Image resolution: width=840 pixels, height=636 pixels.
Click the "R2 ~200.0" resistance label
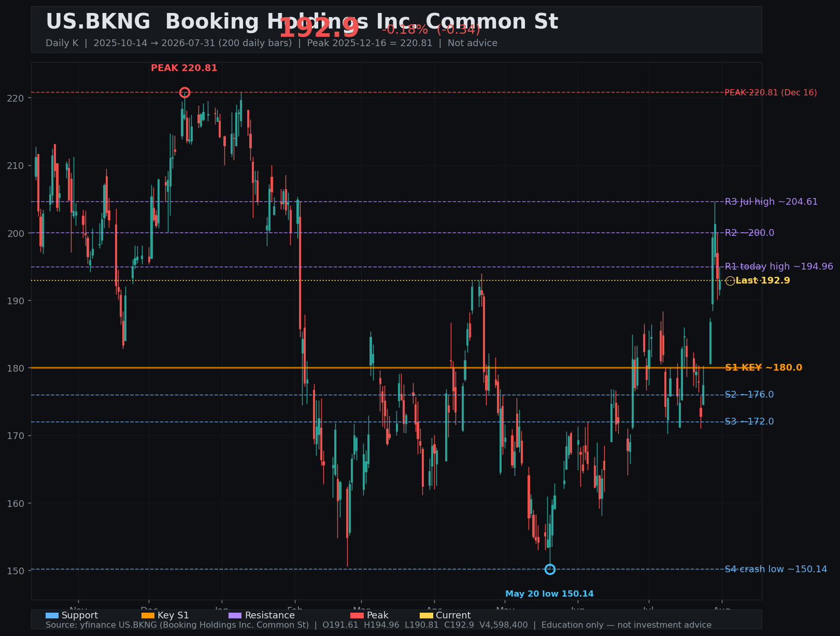pyautogui.click(x=749, y=233)
